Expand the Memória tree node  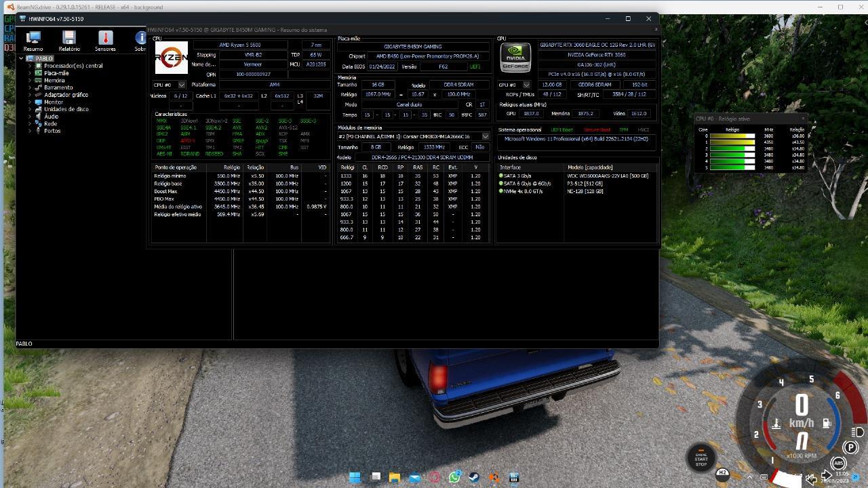(x=30, y=80)
